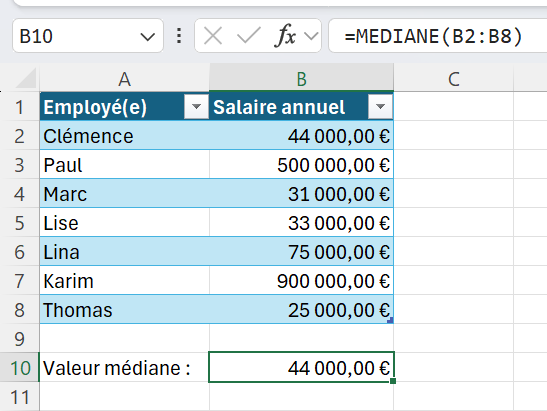Select row 3 header

pyautogui.click(x=20, y=165)
